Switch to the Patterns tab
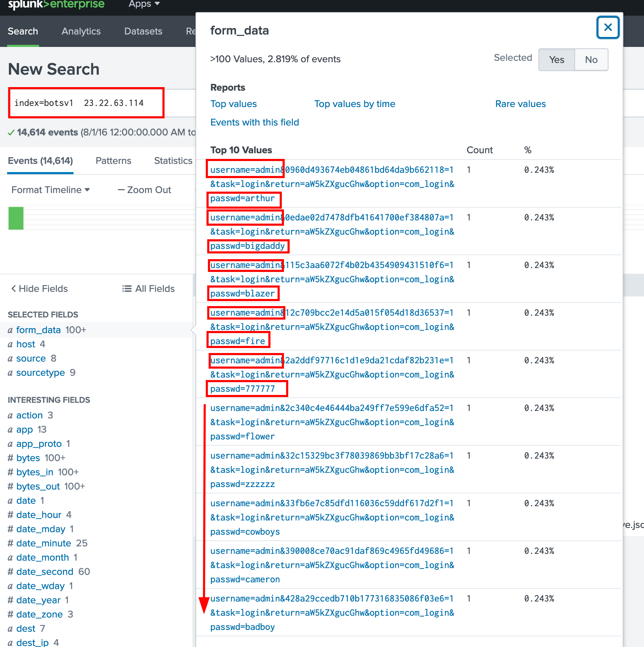The height and width of the screenshot is (647, 644). [113, 161]
